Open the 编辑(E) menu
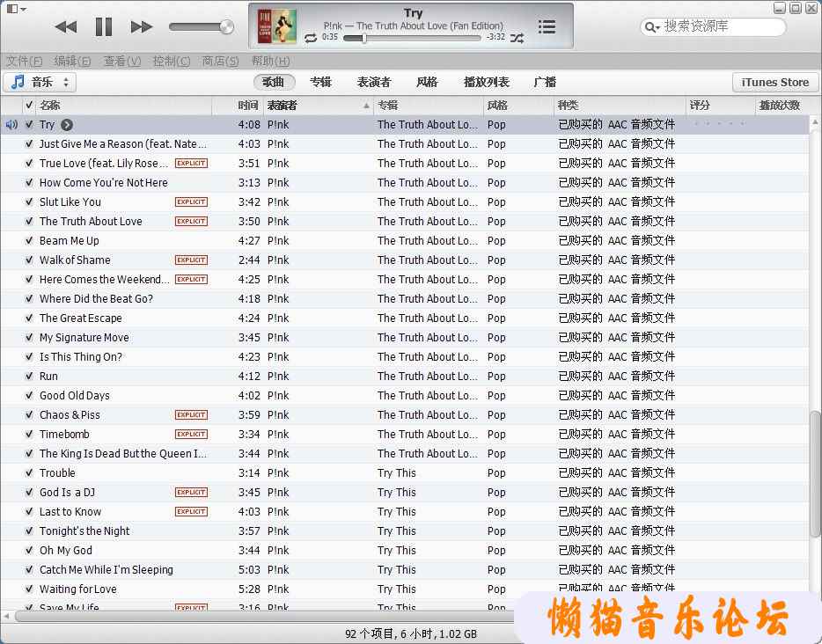 click(x=72, y=62)
